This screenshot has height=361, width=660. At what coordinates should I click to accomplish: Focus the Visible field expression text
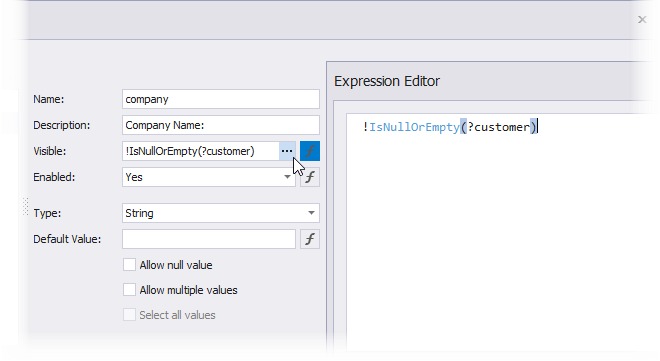click(x=201, y=151)
